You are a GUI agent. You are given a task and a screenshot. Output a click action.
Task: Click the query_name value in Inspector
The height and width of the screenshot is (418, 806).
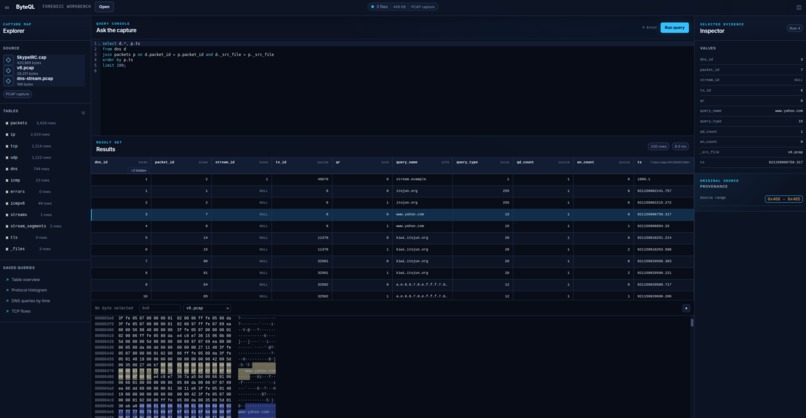tap(789, 111)
